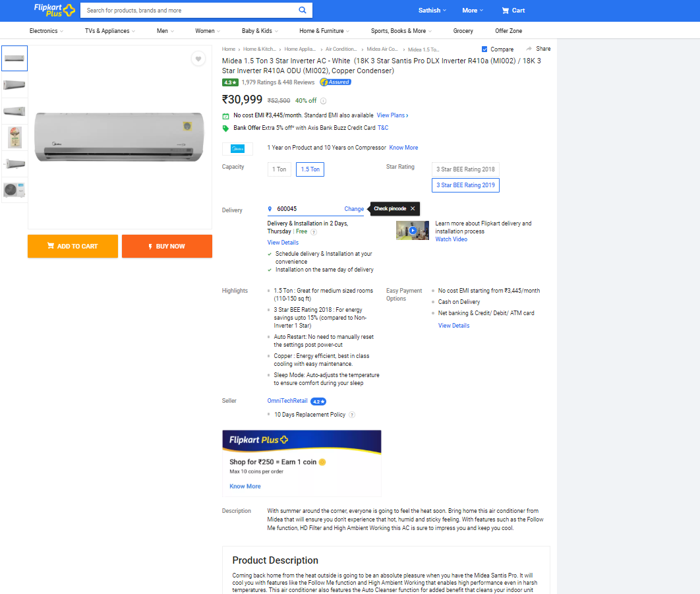
Task: Close the Check pincode tooltip
Action: [x=413, y=208]
